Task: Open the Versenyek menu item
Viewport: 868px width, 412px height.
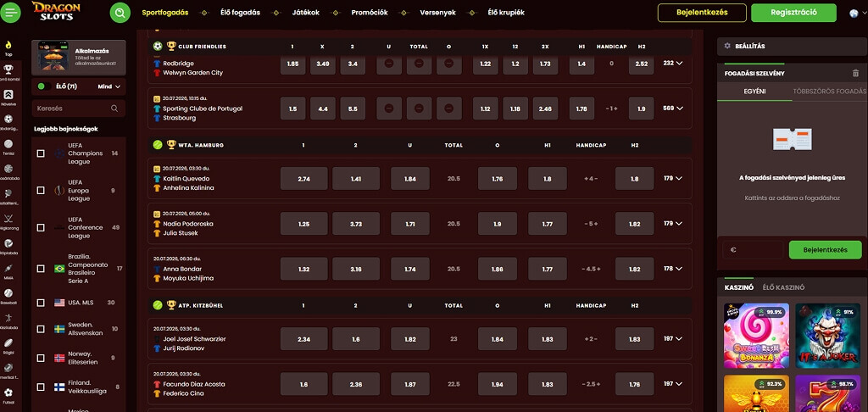Action: (x=438, y=12)
